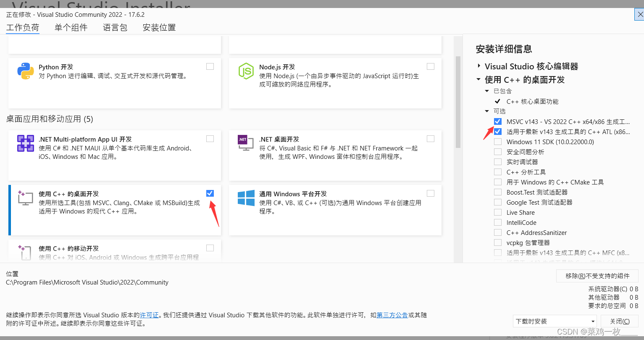Click the Universal Windows Platform logo icon
The height and width of the screenshot is (340, 644).
coord(246,198)
